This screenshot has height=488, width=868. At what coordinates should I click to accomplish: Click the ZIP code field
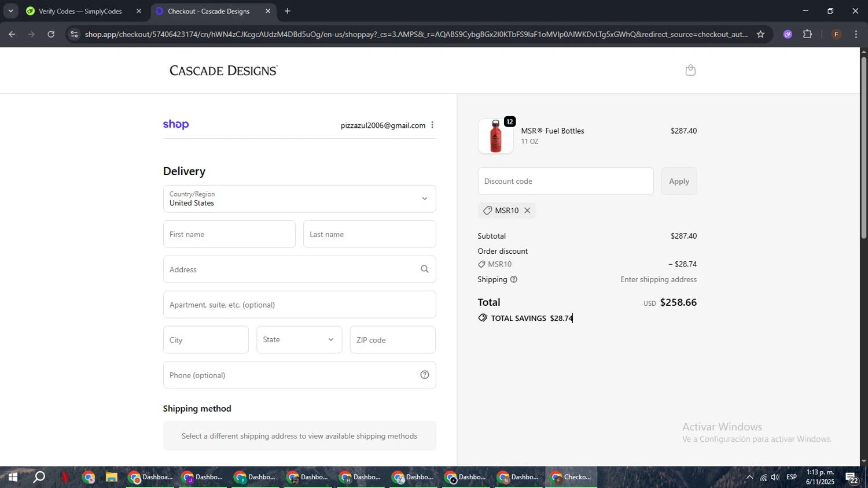pyautogui.click(x=392, y=340)
